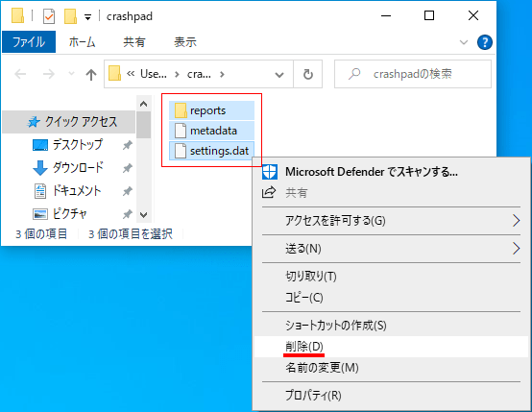Switch to the 表示 tab
Viewport: 532px width, 412px height.
click(185, 42)
